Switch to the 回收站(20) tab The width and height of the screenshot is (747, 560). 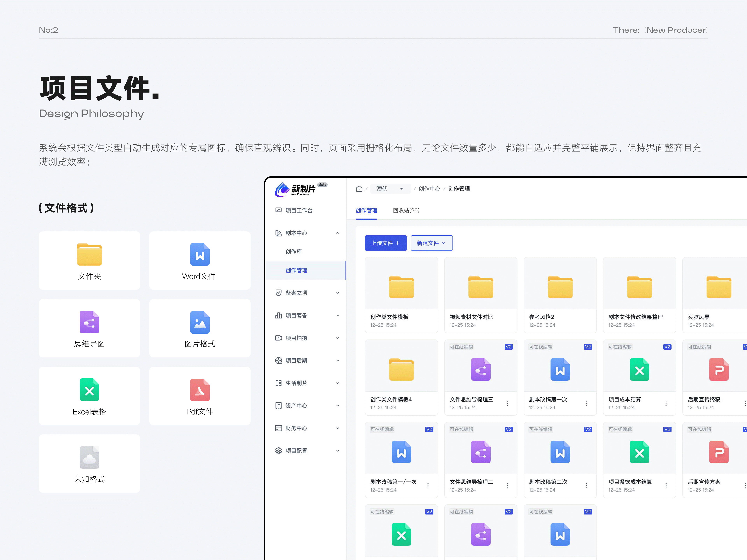(x=406, y=210)
